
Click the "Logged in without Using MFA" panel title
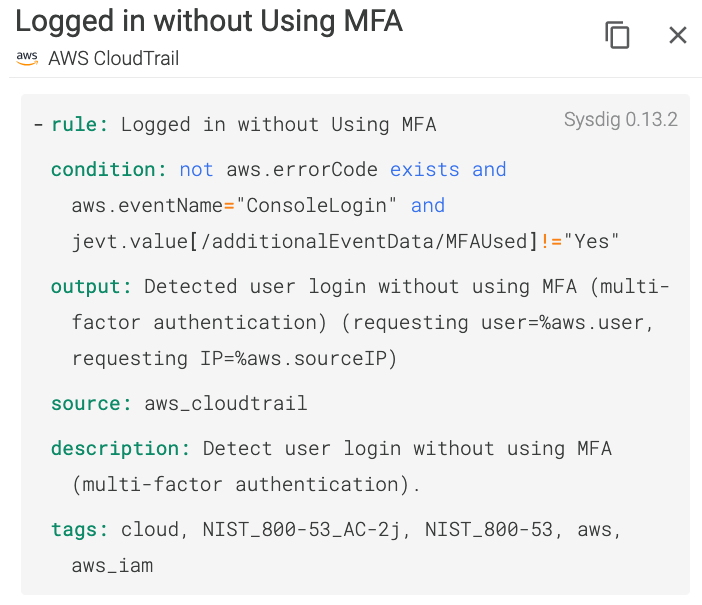tap(209, 21)
